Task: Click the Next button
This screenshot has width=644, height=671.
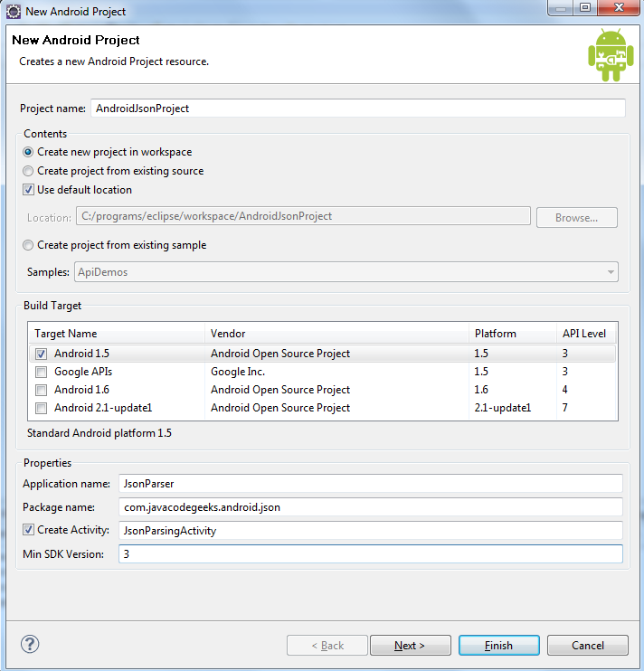Action: click(x=411, y=646)
